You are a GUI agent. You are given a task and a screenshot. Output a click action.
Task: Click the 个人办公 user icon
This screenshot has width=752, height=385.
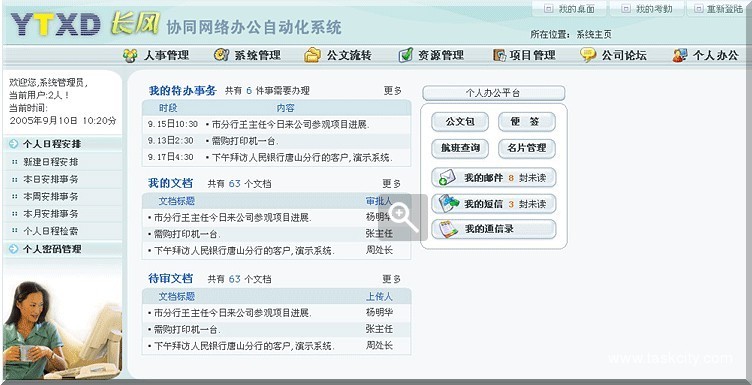[x=680, y=56]
